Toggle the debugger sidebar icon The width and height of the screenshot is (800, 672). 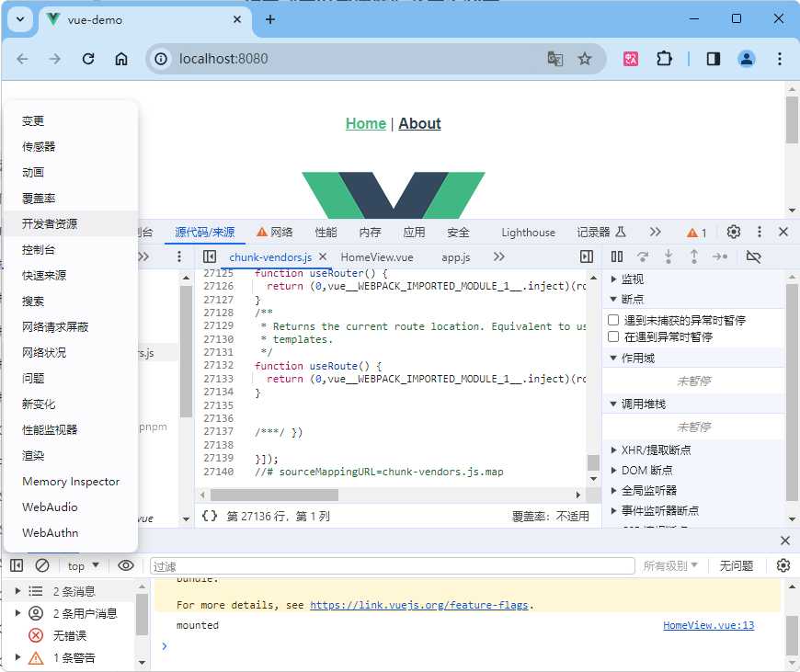click(x=587, y=256)
